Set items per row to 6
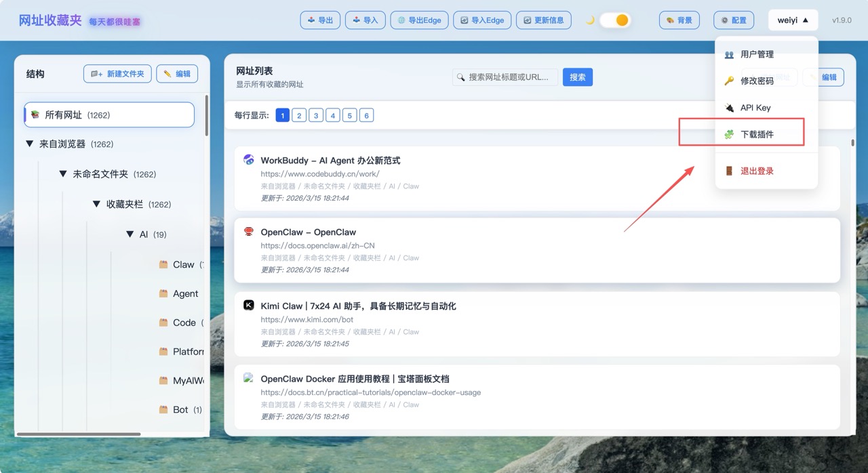 pyautogui.click(x=366, y=116)
